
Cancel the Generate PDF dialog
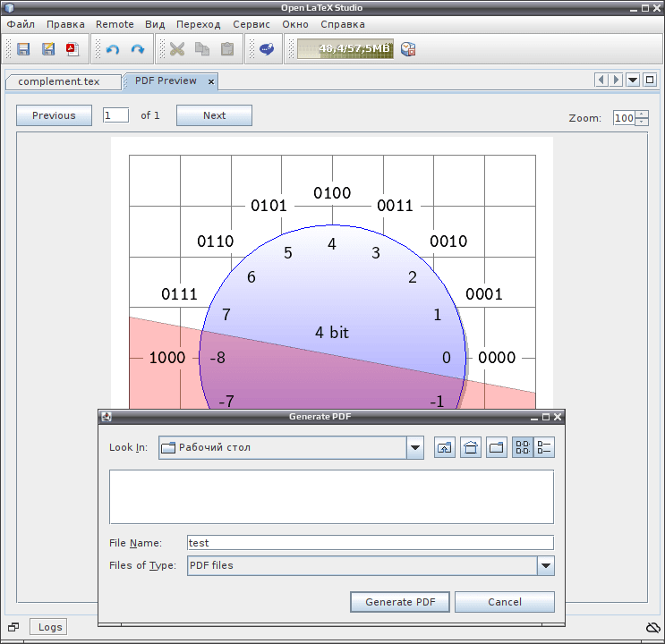point(505,602)
